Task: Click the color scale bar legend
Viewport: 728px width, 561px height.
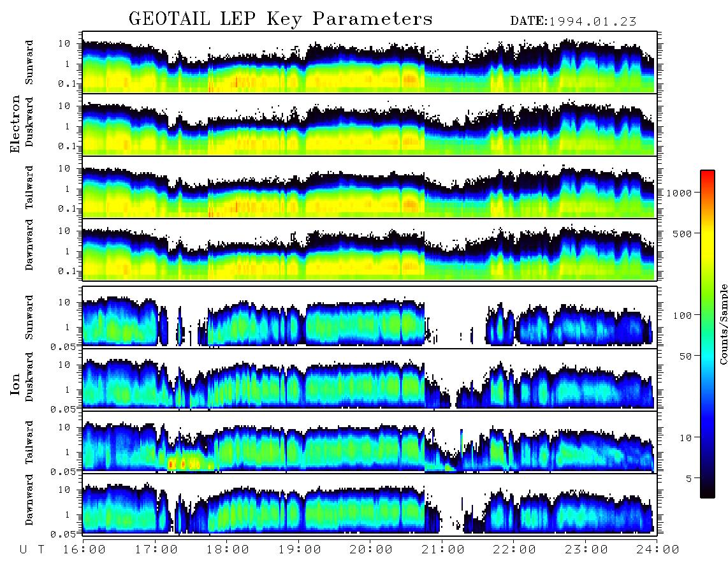Action: [x=708, y=334]
